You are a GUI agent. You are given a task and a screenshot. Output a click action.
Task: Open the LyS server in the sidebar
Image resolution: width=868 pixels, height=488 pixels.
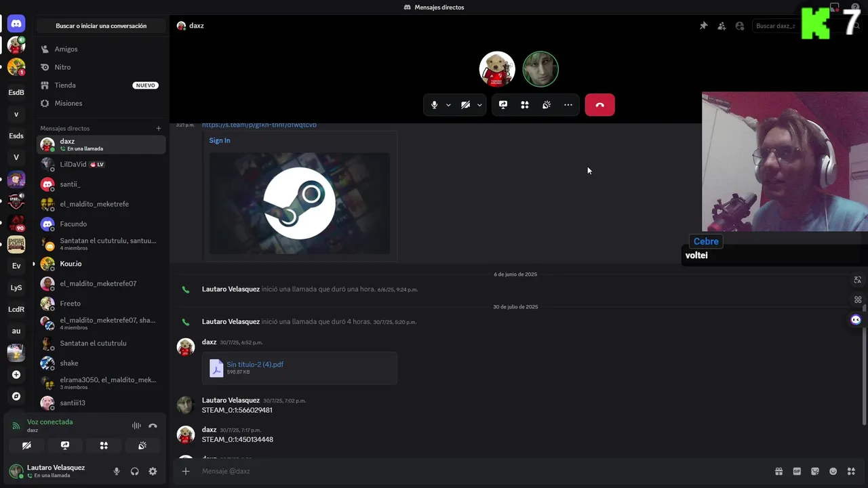(16, 287)
